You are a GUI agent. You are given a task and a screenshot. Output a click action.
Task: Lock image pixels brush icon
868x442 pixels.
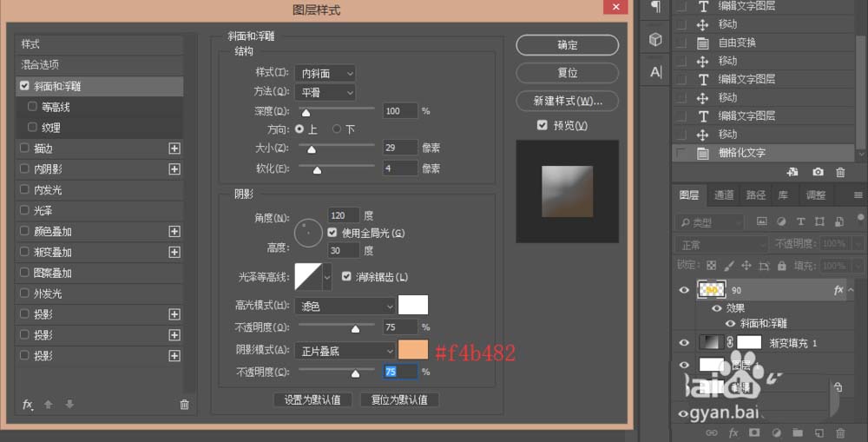tap(729, 266)
